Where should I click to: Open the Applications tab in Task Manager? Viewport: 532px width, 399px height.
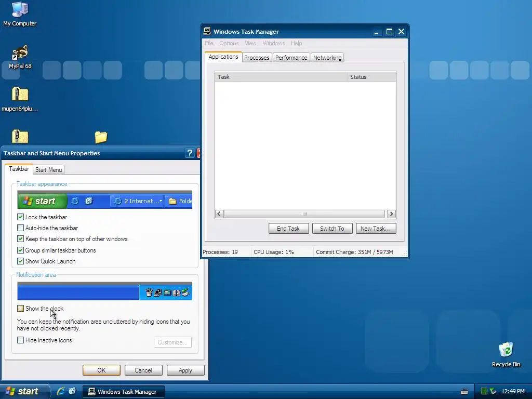pos(223,57)
